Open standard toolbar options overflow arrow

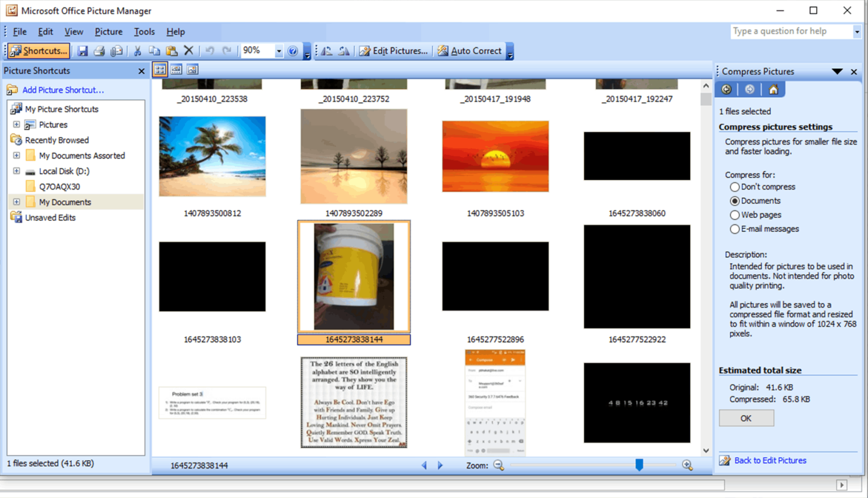pos(307,51)
